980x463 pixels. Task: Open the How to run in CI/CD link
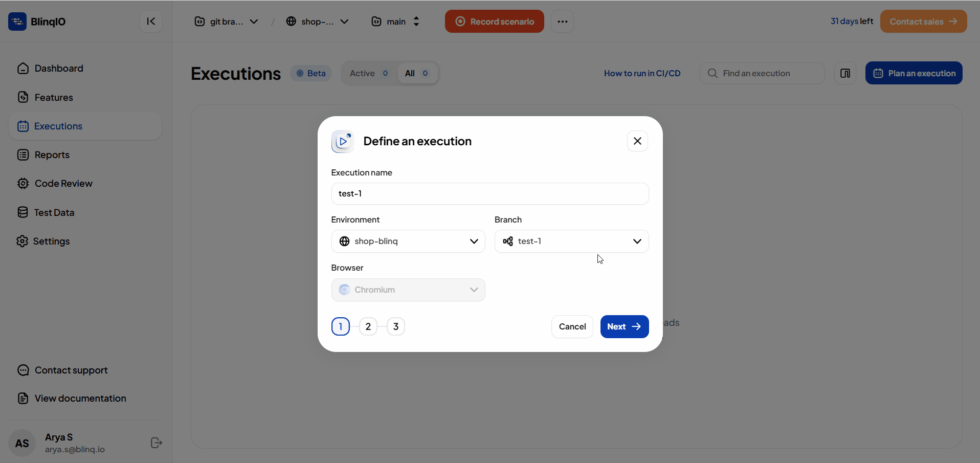pos(642,73)
